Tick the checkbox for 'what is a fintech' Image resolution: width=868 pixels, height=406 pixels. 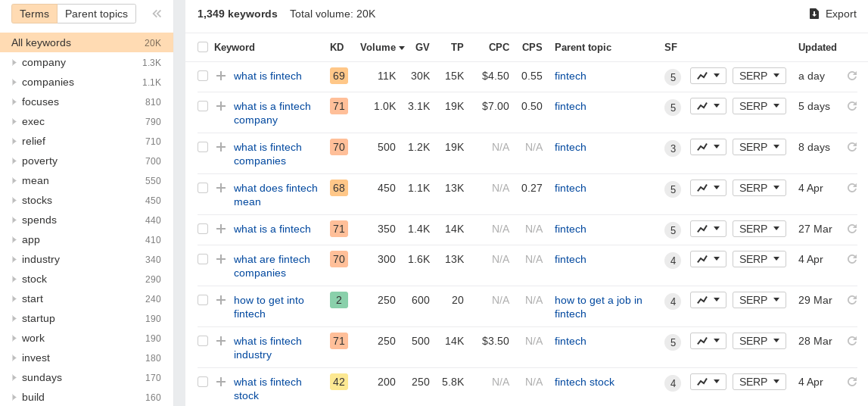[203, 230]
